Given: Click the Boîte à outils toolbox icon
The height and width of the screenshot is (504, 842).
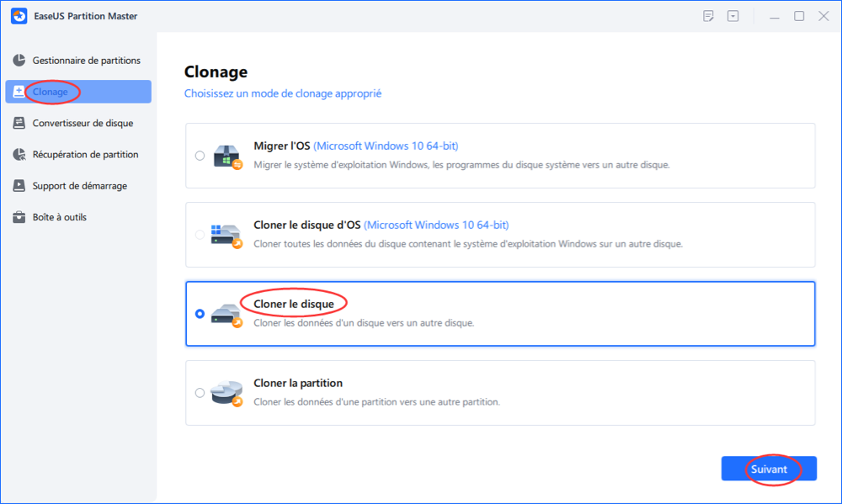Looking at the screenshot, I should [19, 217].
